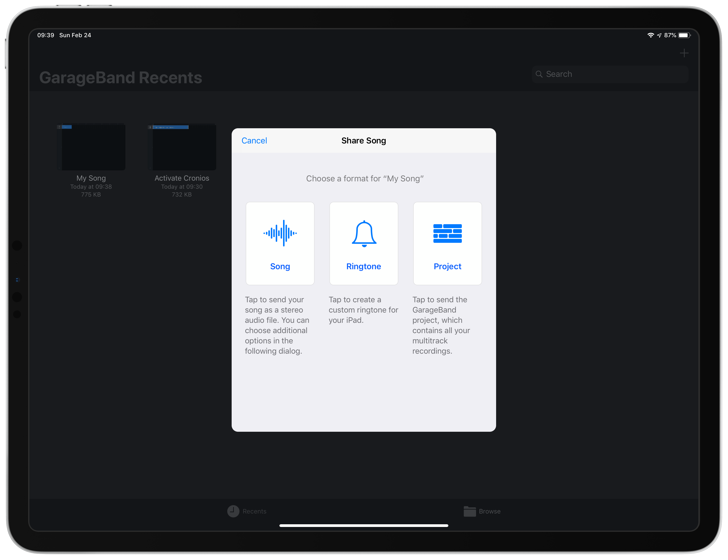Click the 87% battery percentage

pos(670,35)
